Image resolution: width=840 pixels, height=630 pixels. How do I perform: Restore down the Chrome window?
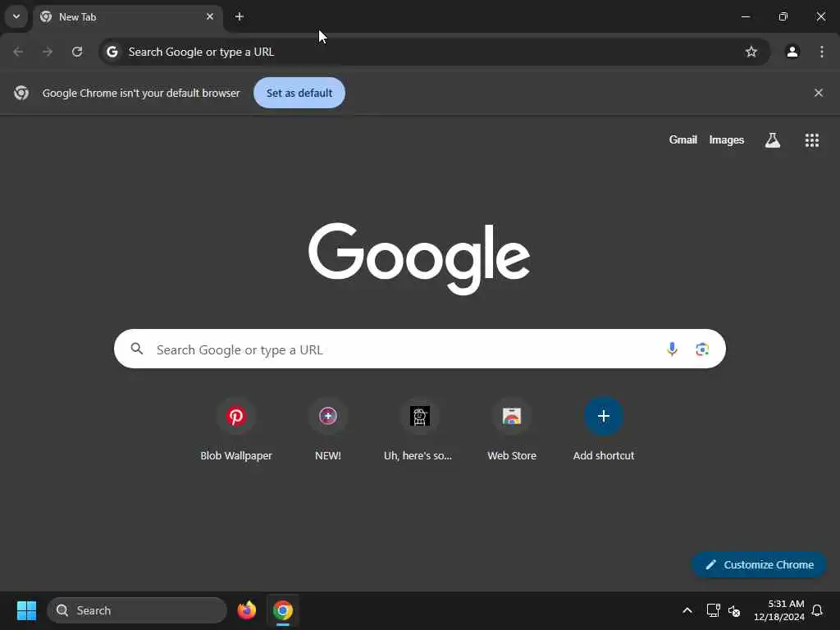point(783,16)
